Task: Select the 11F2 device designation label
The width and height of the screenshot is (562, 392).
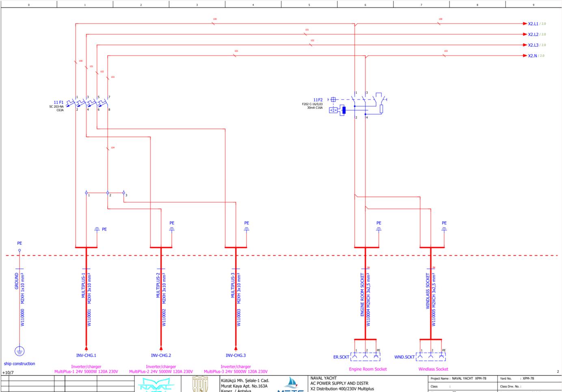Action: (x=318, y=100)
